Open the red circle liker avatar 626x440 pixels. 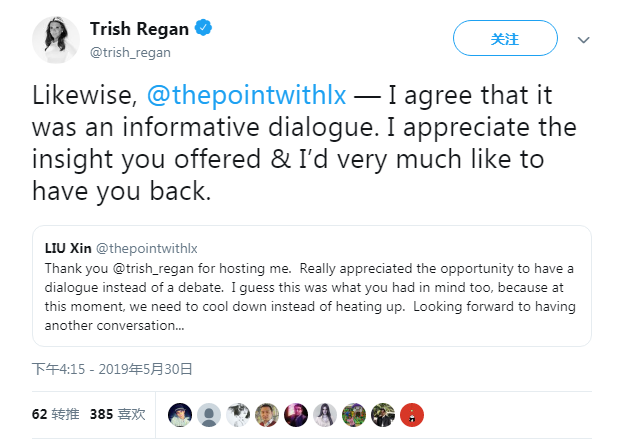tap(412, 415)
